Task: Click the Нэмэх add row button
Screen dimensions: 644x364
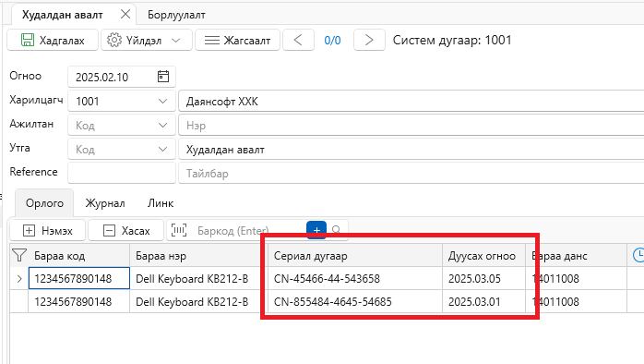Action: coord(48,230)
